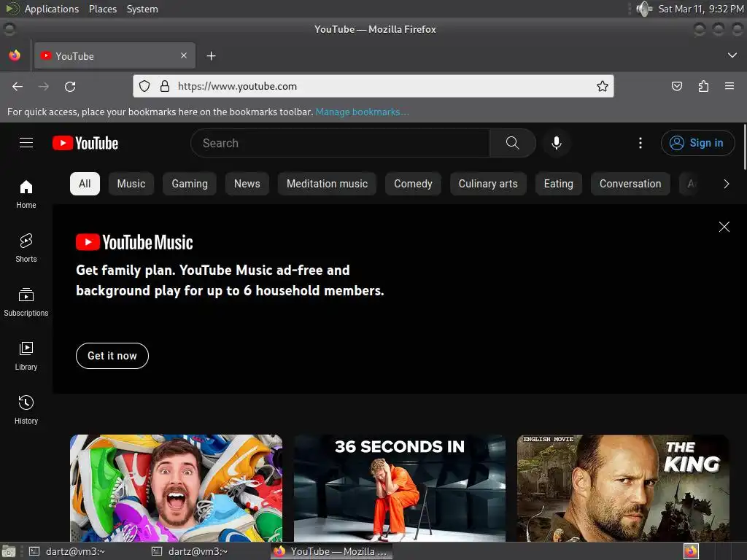Click the URL address bar
Viewport: 747px width, 560px height.
[373, 86]
